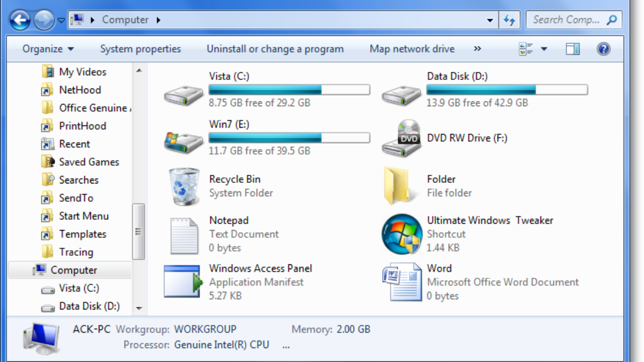Click the Genuine Intel(R) CPU processor text
The width and height of the screenshot is (644, 362).
[222, 345]
